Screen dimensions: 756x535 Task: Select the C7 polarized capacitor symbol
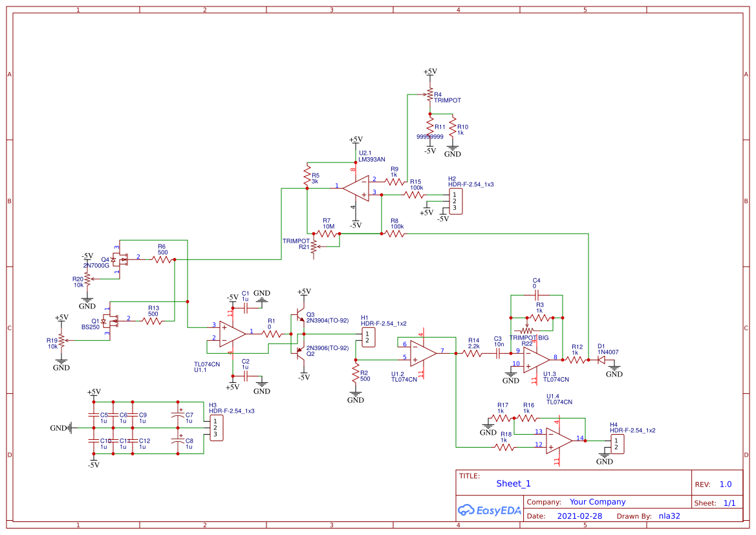pyautogui.click(x=178, y=415)
